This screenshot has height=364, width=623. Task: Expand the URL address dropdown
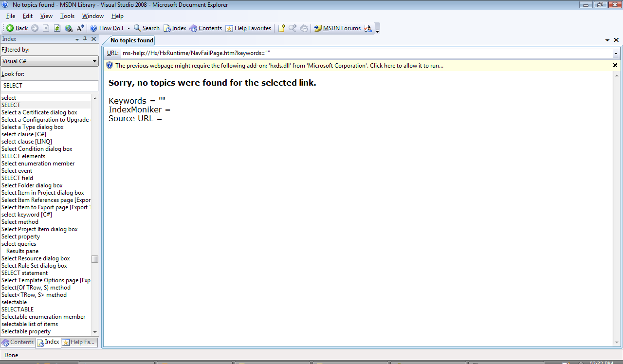(616, 54)
